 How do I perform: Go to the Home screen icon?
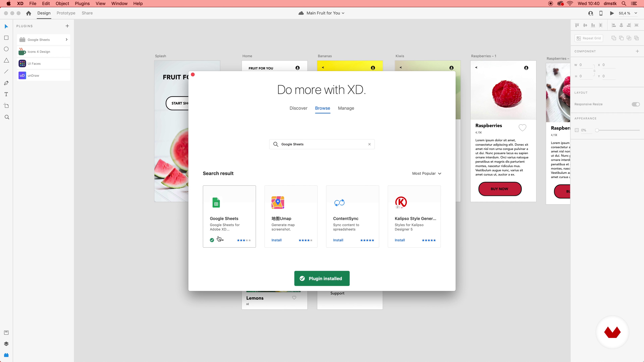click(x=29, y=13)
